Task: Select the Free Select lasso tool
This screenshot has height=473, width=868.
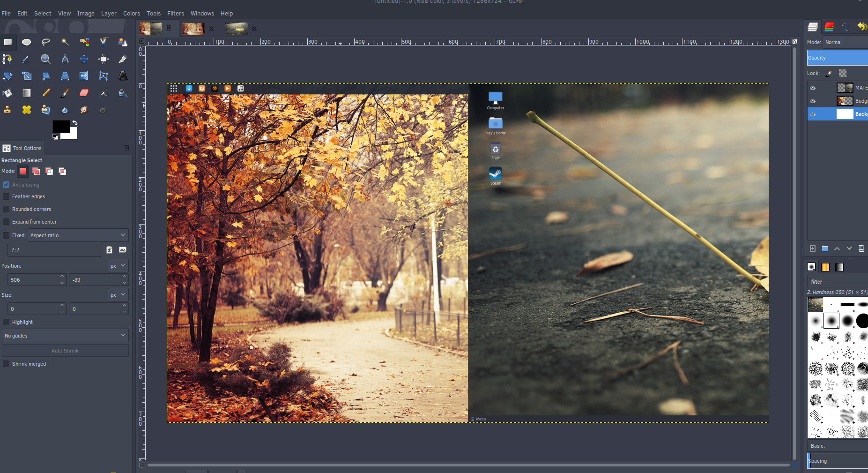Action: [x=46, y=42]
